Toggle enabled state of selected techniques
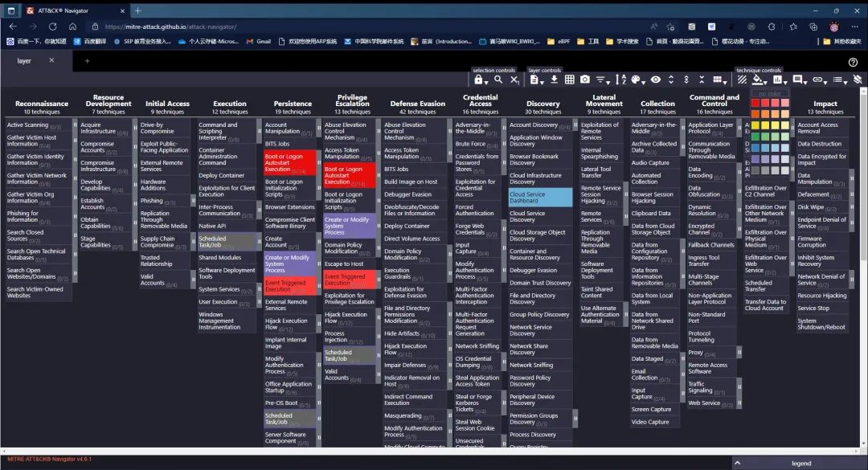Image resolution: width=868 pixels, height=470 pixels. (742, 80)
